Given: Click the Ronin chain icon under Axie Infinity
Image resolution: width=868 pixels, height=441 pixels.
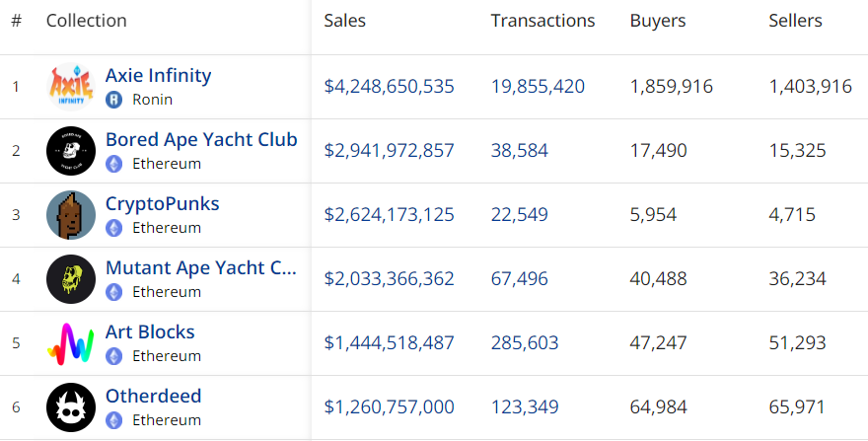Looking at the screenshot, I should (x=114, y=100).
